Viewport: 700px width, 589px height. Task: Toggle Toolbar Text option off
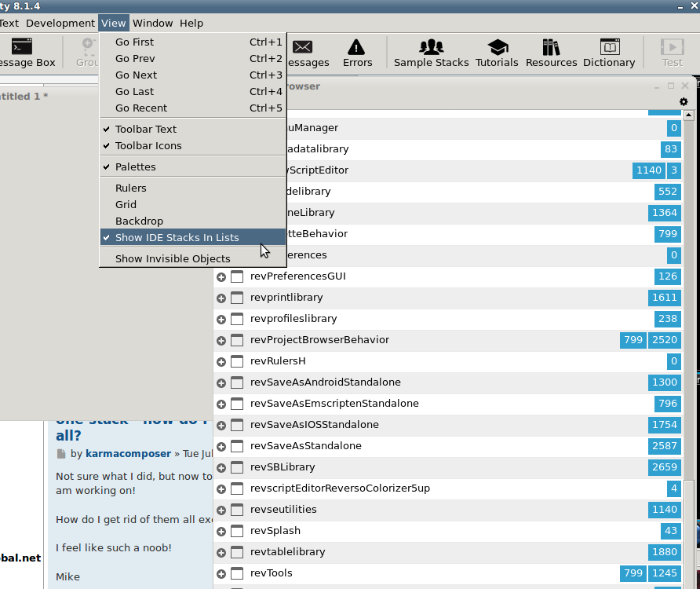point(146,129)
